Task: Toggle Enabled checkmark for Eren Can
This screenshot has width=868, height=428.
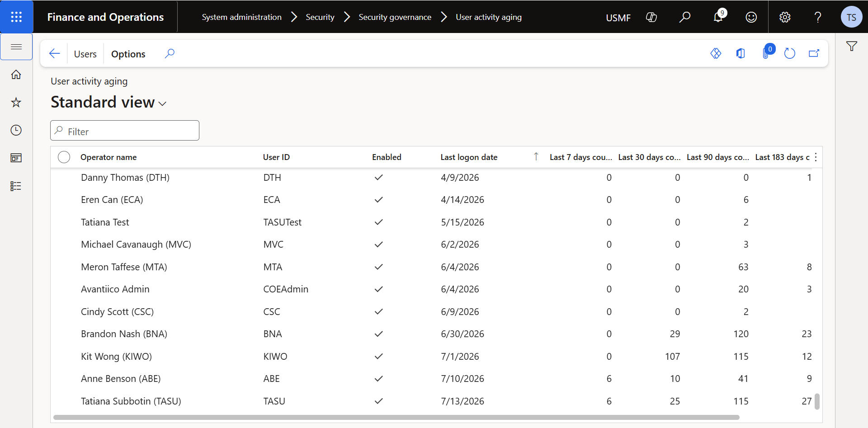Action: [x=379, y=200]
